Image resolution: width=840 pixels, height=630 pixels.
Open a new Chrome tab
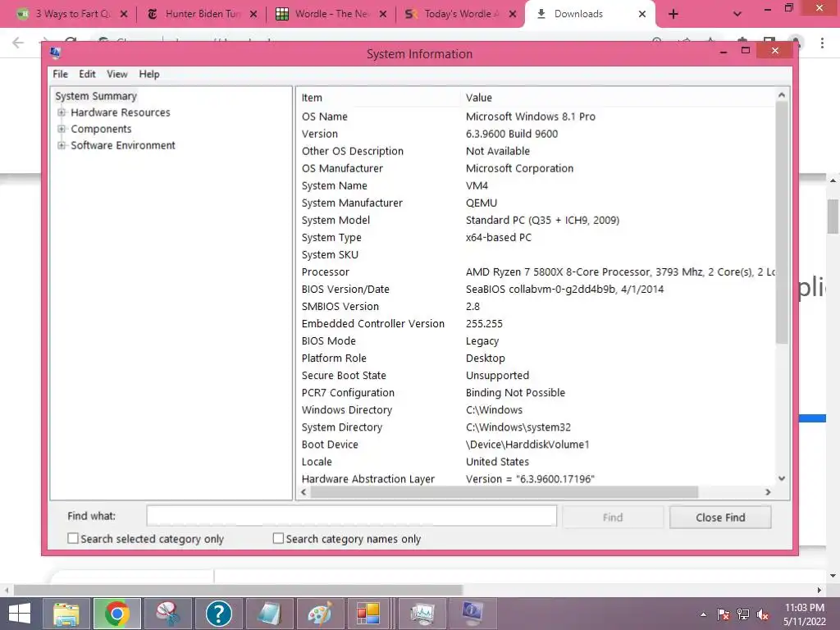673,14
